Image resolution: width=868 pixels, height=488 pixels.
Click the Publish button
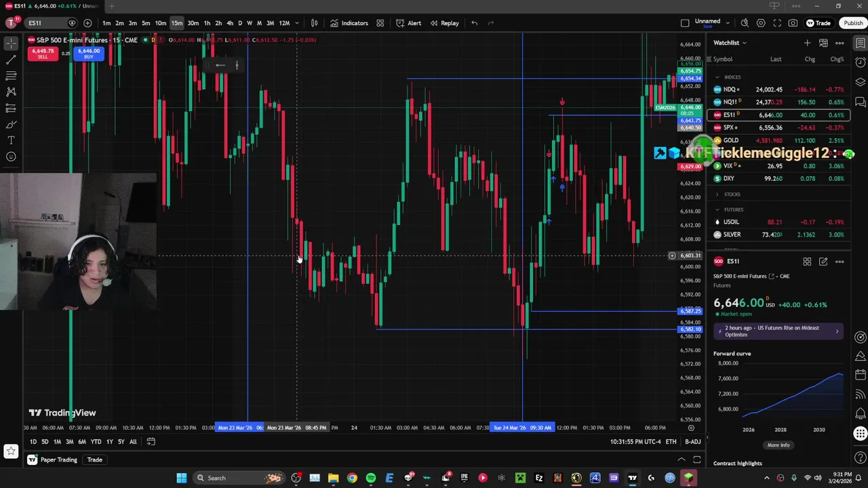[853, 23]
